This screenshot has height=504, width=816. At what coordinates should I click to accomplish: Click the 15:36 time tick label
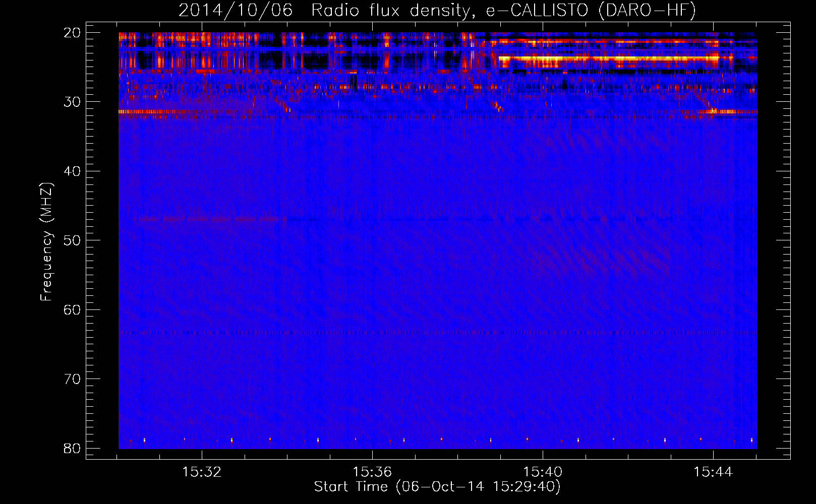(372, 472)
